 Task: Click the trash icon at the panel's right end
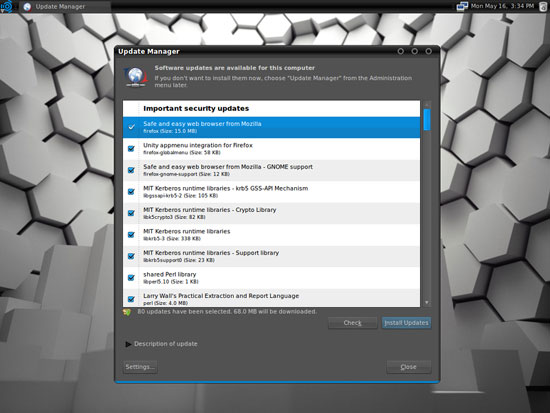543,6
